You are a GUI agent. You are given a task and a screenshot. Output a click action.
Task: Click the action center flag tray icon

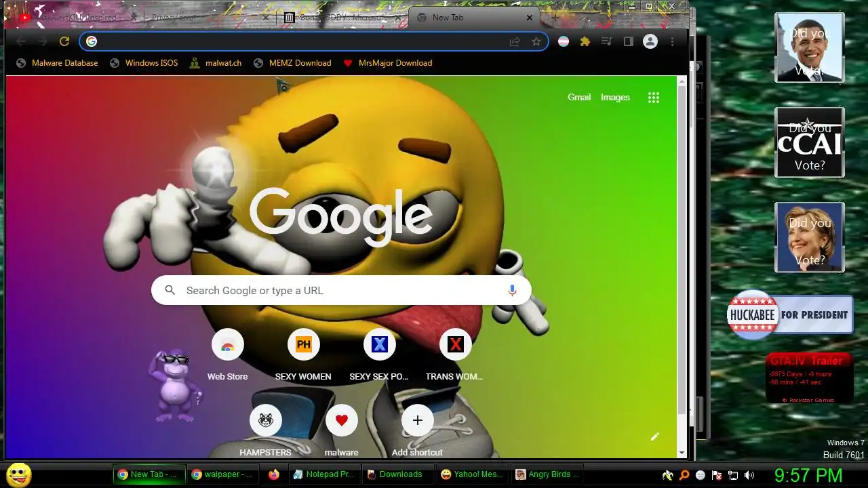coord(717,475)
